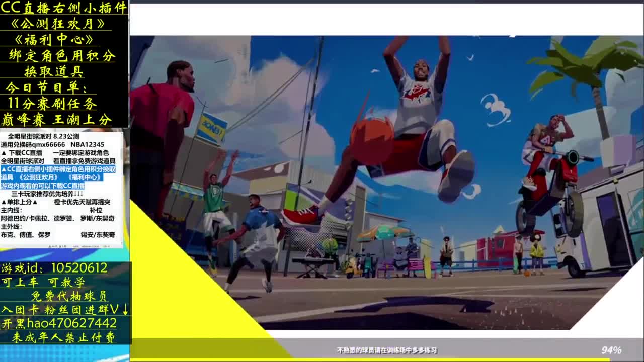Viewport: 644px width, 362px height.
Task: Click highlighted '游戏内观看的可以下载CC直播' line
Action: (42, 186)
